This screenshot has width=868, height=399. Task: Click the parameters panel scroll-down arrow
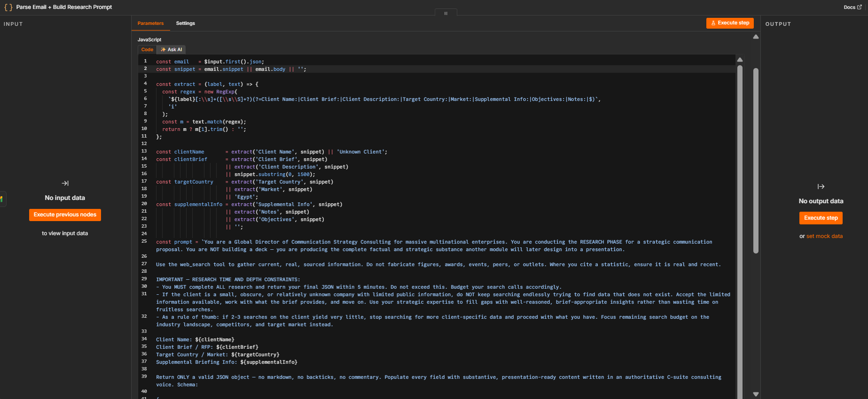tap(756, 394)
